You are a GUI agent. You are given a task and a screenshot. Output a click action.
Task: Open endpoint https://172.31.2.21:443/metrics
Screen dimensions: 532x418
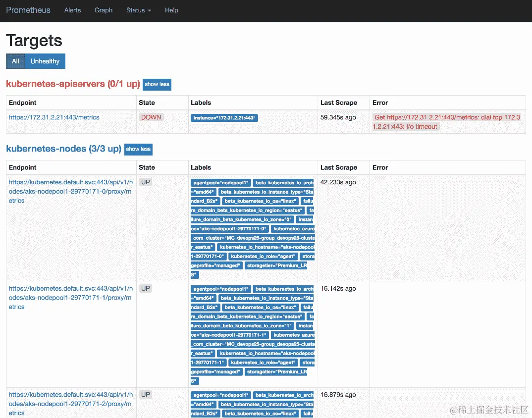[54, 117]
